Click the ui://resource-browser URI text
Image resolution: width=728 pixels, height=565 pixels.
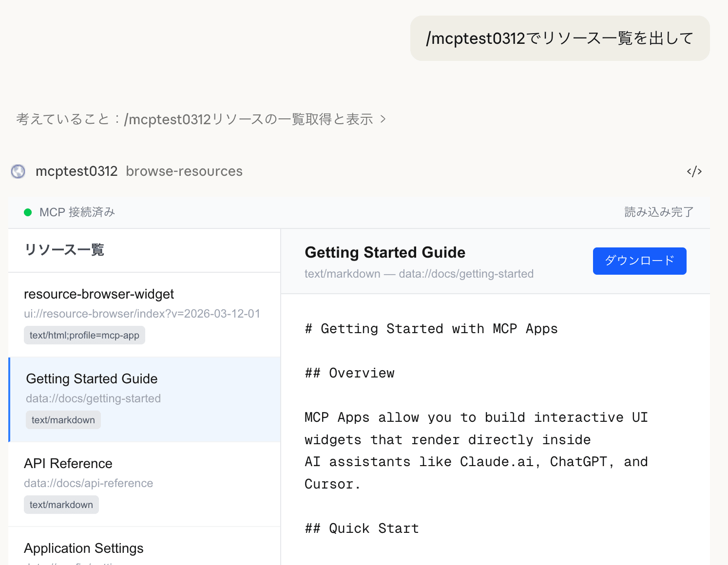[142, 314]
